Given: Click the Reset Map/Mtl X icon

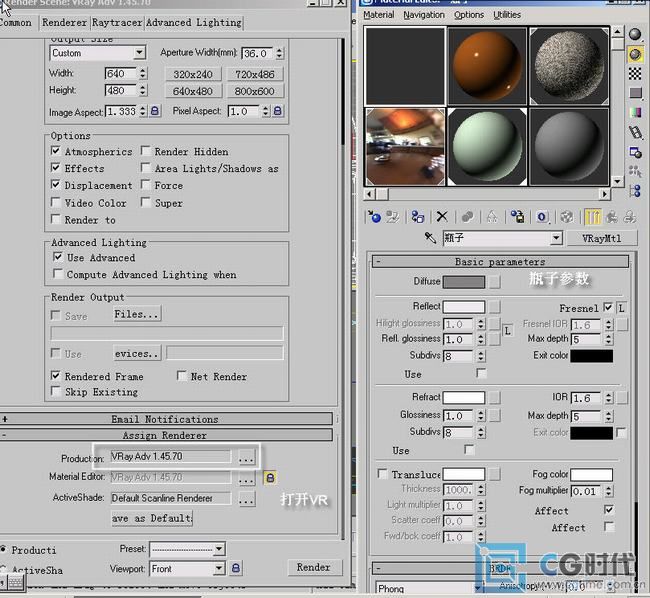Looking at the screenshot, I should point(442,216).
